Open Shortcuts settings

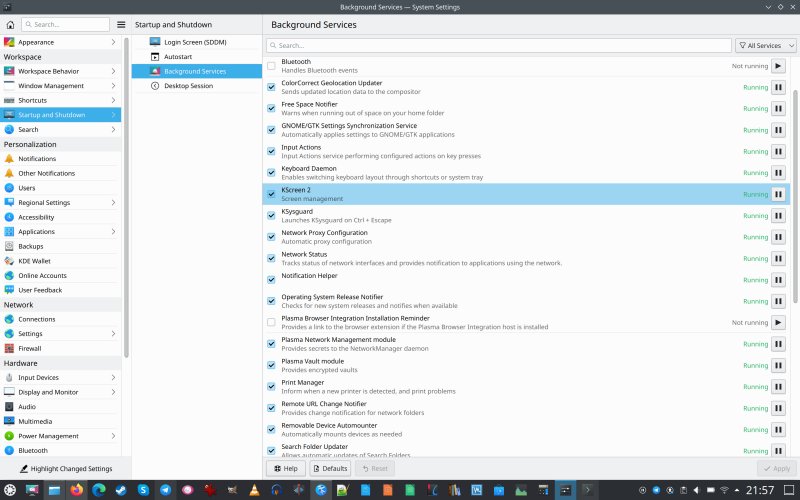pos(61,101)
